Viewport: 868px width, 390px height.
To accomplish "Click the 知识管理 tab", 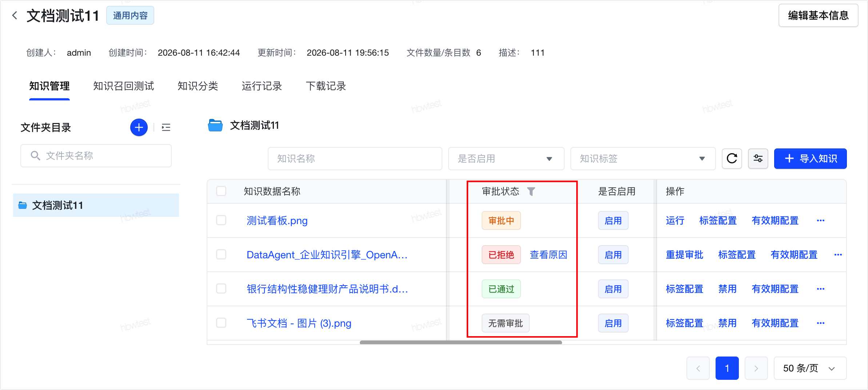I will pyautogui.click(x=49, y=86).
